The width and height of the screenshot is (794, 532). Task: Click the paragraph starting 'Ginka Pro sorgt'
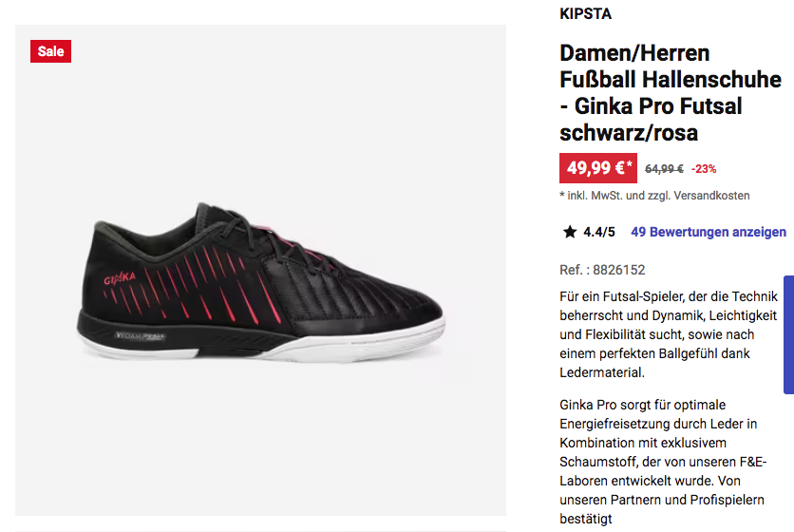click(x=663, y=462)
